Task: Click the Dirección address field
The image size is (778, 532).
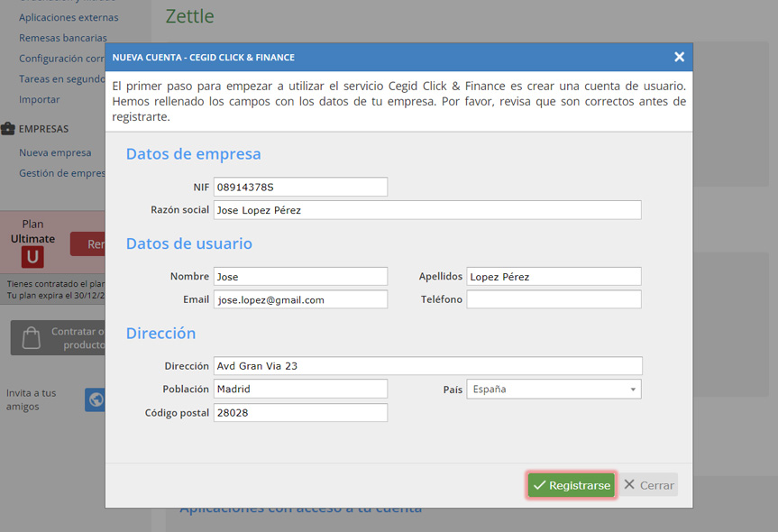Action: pyautogui.click(x=427, y=366)
